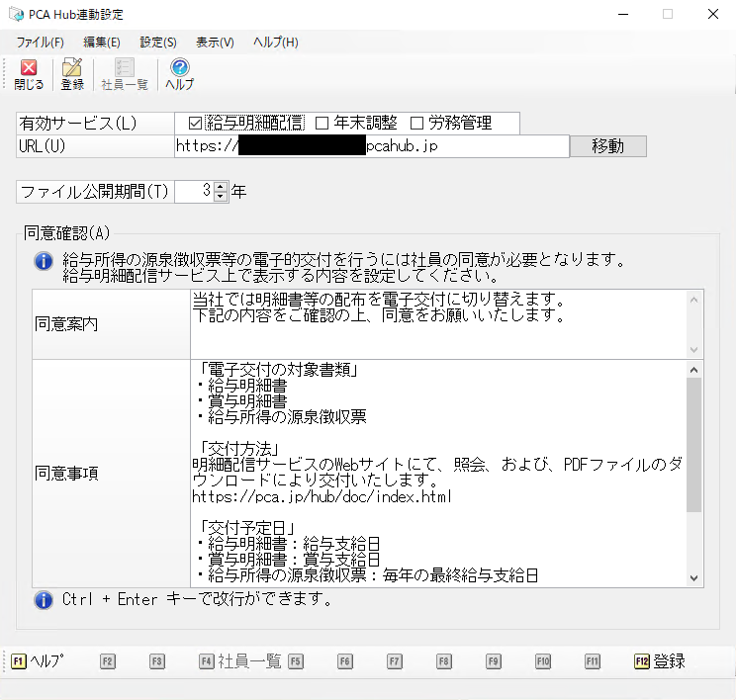Click the 有効サービス(L) label
The image size is (736, 700).
point(78,124)
